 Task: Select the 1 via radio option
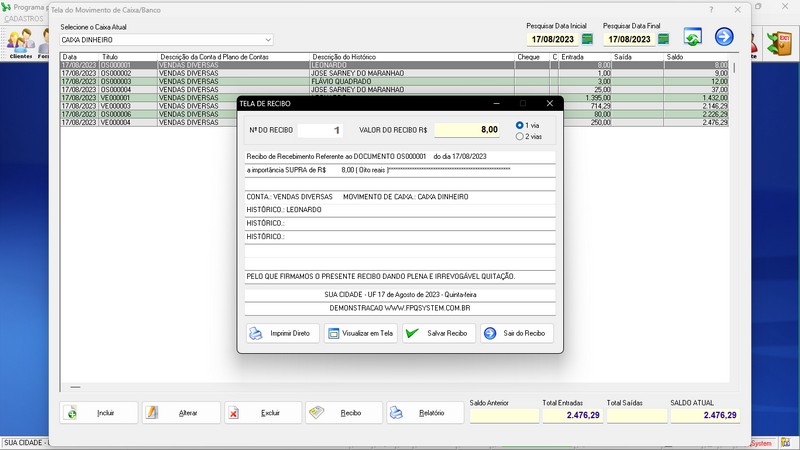tap(520, 125)
